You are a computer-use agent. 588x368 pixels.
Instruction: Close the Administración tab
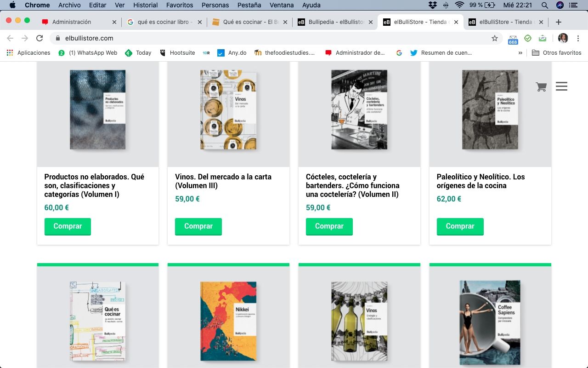[114, 22]
